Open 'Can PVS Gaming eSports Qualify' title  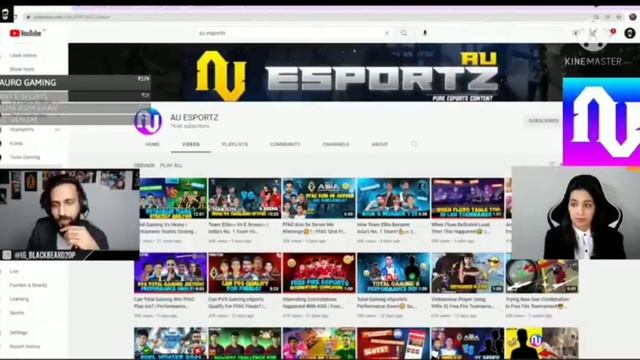tap(238, 302)
